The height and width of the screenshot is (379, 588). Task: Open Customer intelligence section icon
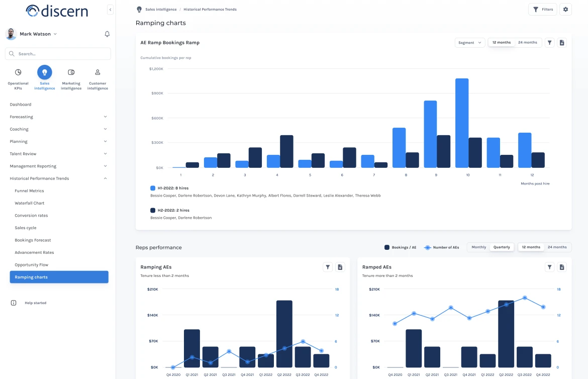[97, 72]
